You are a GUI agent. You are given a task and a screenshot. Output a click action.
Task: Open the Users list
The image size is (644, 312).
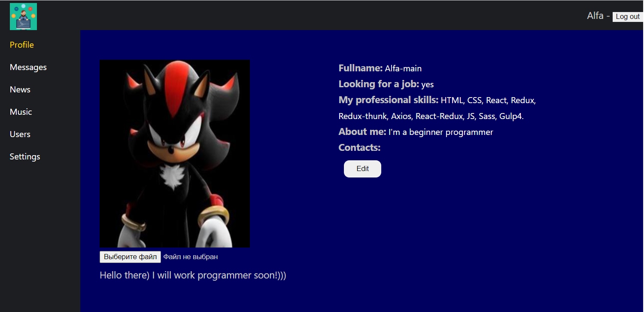point(20,134)
